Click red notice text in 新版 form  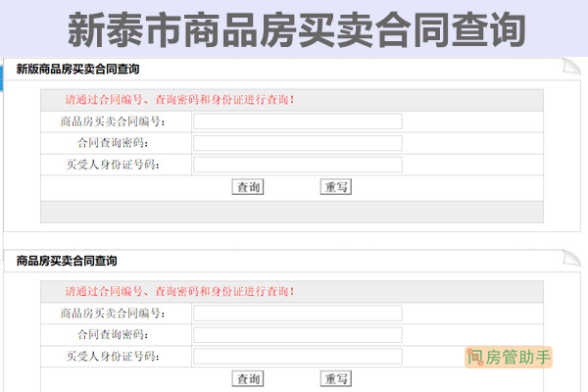(x=180, y=100)
